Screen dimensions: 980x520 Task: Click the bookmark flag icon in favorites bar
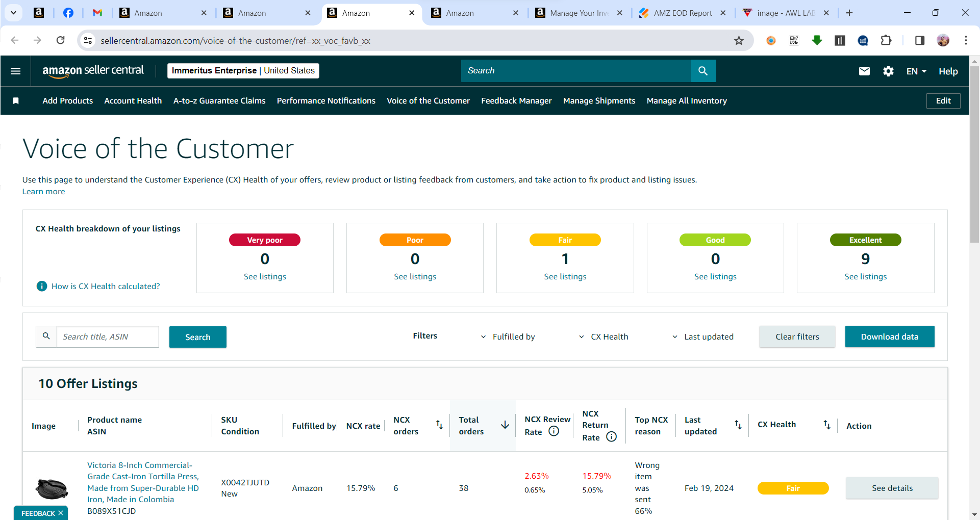click(16, 101)
